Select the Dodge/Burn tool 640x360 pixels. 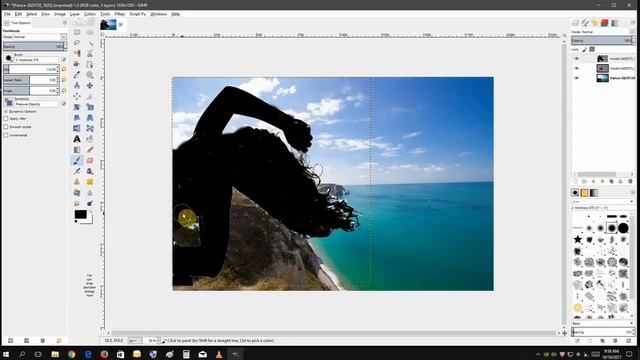click(x=90, y=203)
